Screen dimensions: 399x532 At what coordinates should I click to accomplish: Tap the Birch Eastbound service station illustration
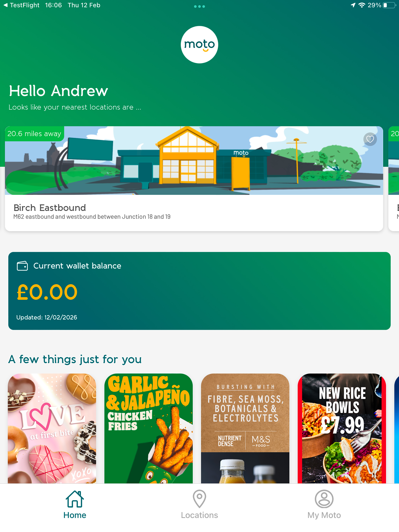click(194, 160)
